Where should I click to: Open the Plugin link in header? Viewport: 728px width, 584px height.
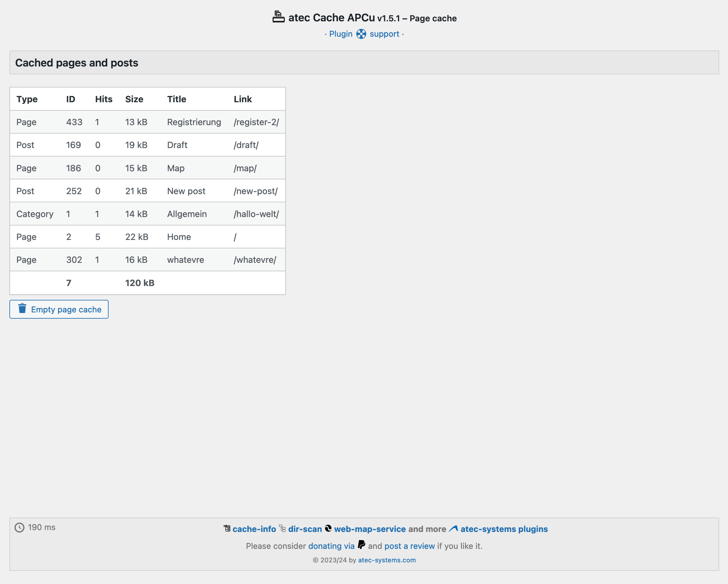[341, 34]
